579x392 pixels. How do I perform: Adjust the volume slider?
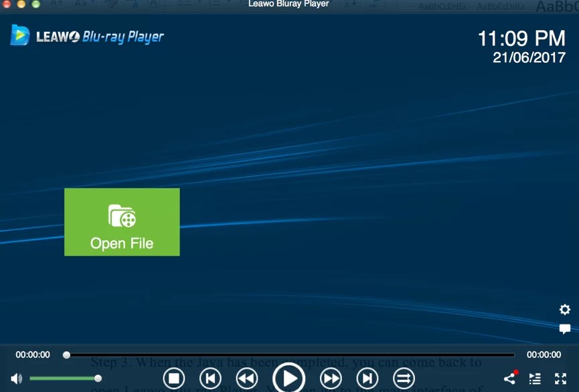pyautogui.click(x=98, y=378)
